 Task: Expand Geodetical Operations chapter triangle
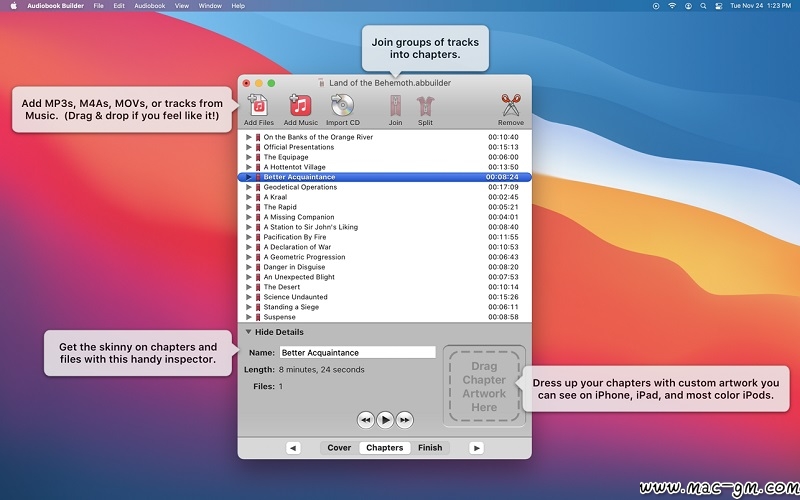tap(248, 187)
